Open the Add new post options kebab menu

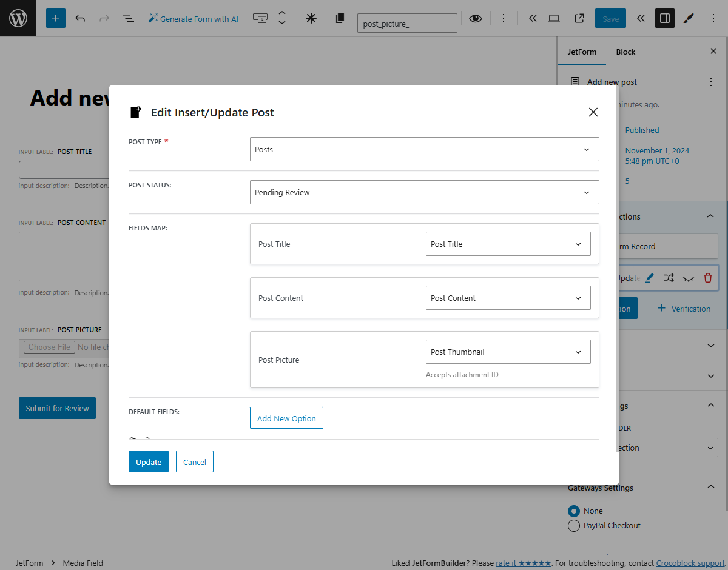[710, 82]
